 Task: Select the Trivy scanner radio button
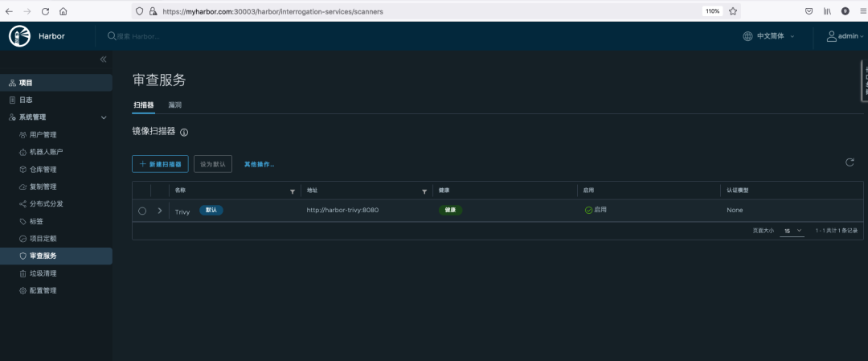tap(142, 211)
